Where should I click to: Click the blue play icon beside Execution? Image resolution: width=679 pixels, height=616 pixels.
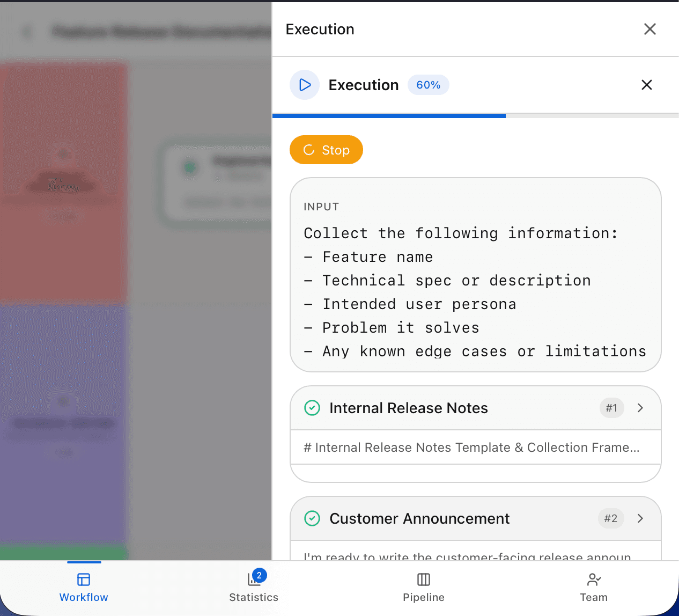point(304,85)
